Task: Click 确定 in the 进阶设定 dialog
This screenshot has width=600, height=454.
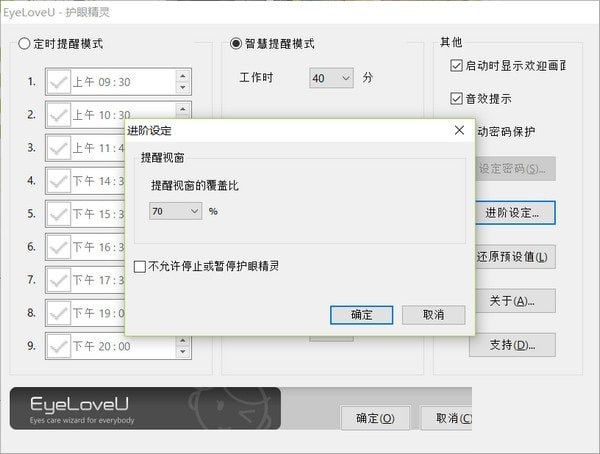Action: coord(362,315)
